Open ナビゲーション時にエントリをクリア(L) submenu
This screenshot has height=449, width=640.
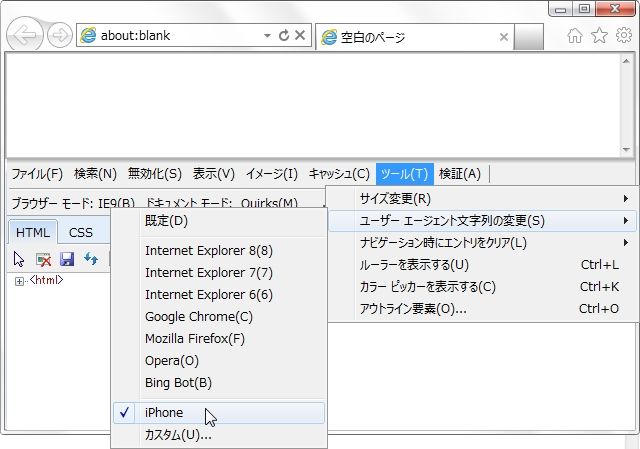[482, 243]
